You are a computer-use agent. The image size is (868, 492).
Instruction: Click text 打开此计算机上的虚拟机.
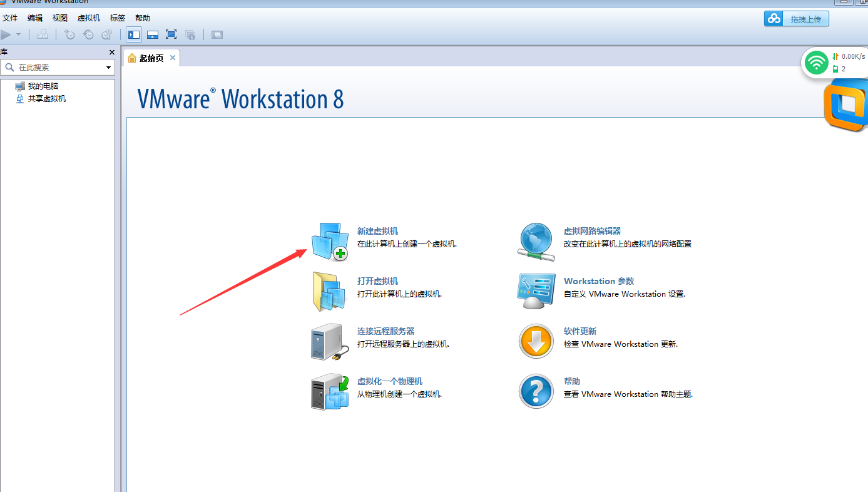tap(399, 294)
